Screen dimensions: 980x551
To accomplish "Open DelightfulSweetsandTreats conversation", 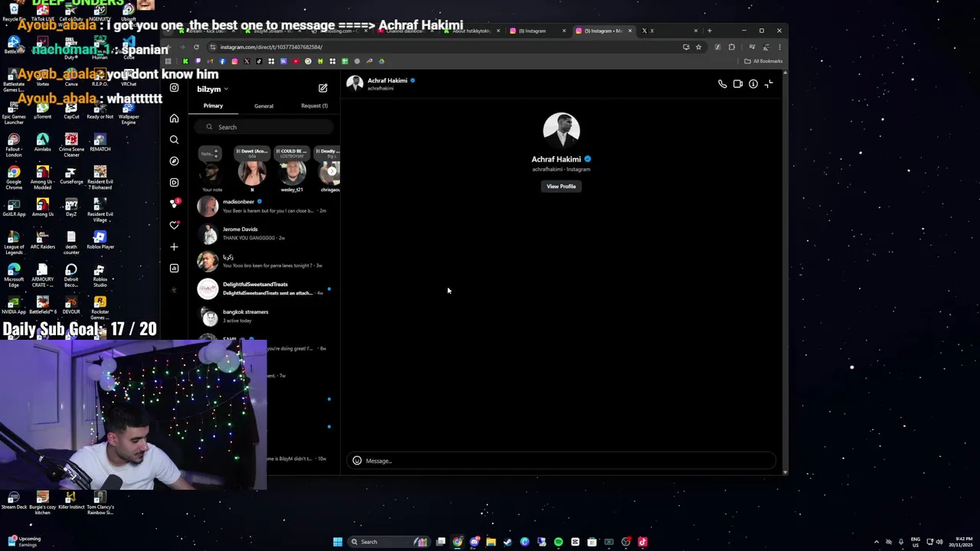I will pos(264,289).
